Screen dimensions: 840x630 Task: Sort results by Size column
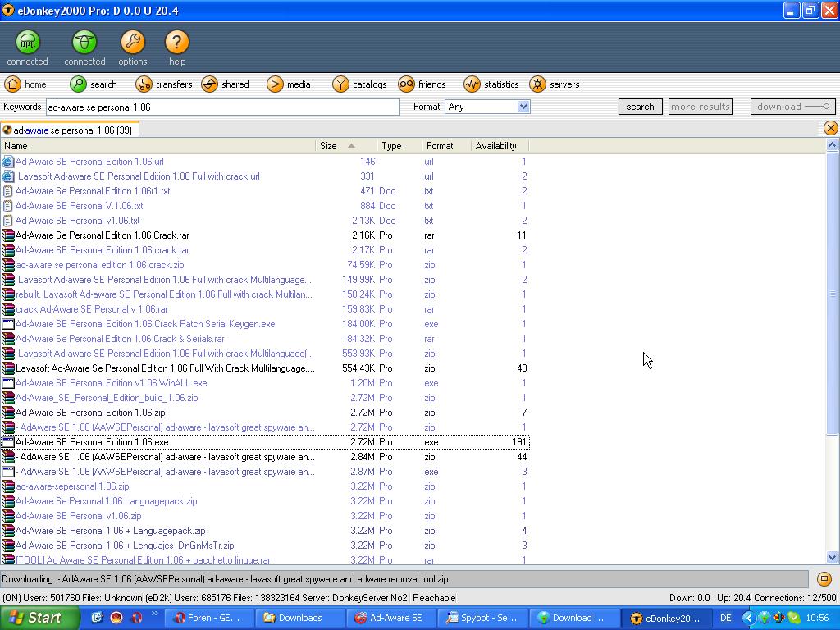pyautogui.click(x=347, y=146)
